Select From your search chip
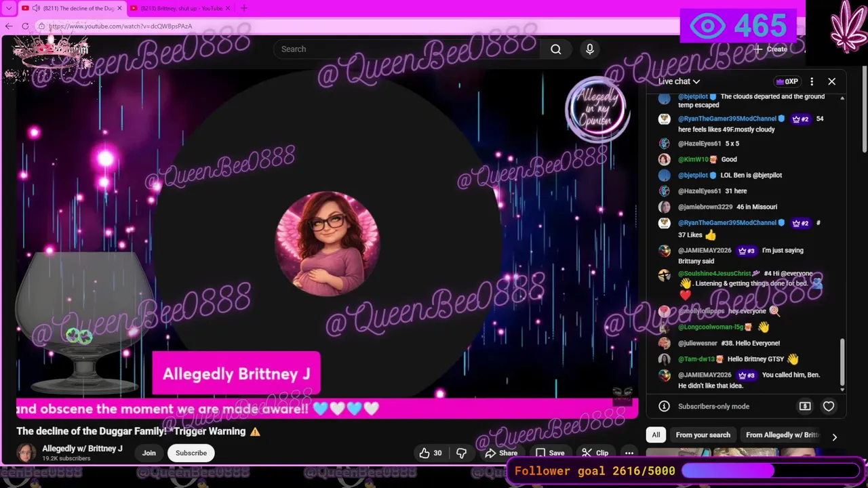Screen dimensions: 868x488 (703, 435)
